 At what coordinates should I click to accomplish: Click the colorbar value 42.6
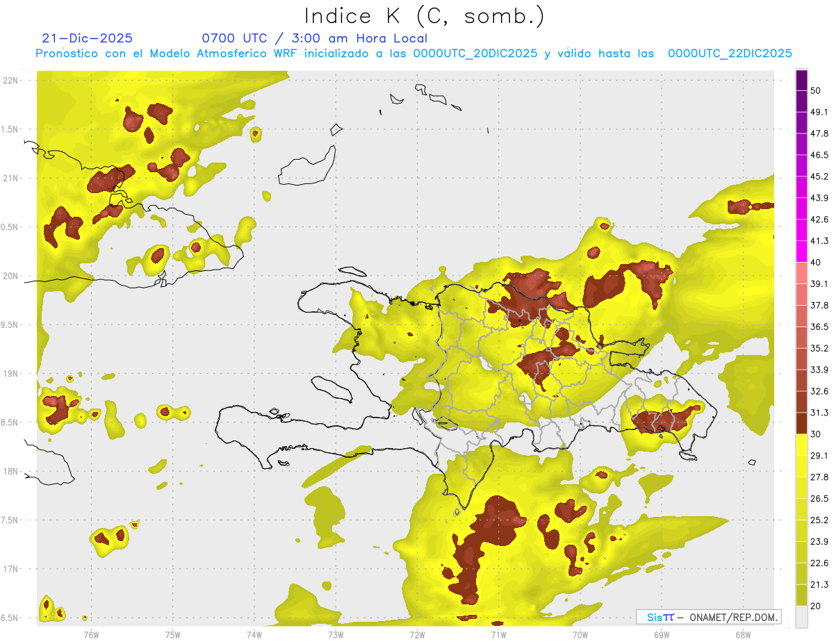click(819, 220)
